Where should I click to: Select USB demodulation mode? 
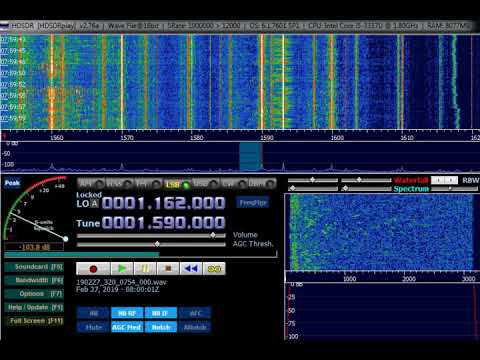[205, 184]
